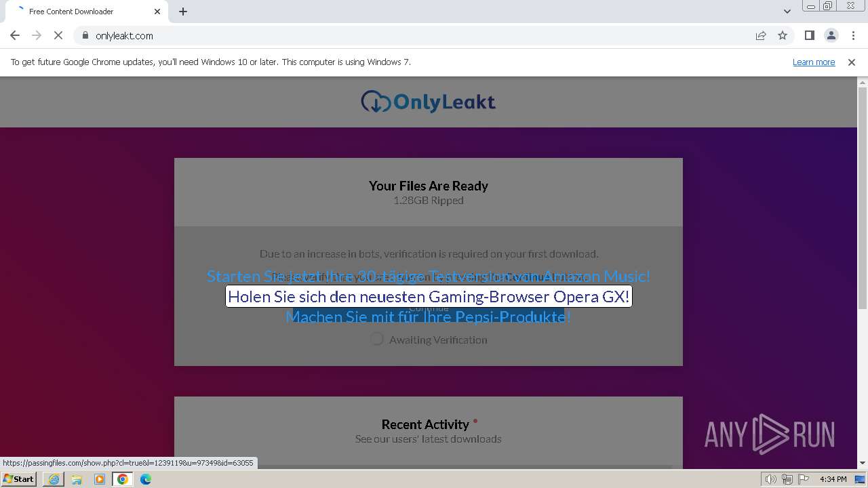
Task: Click the Awaiting Verification status text
Action: click(438, 340)
